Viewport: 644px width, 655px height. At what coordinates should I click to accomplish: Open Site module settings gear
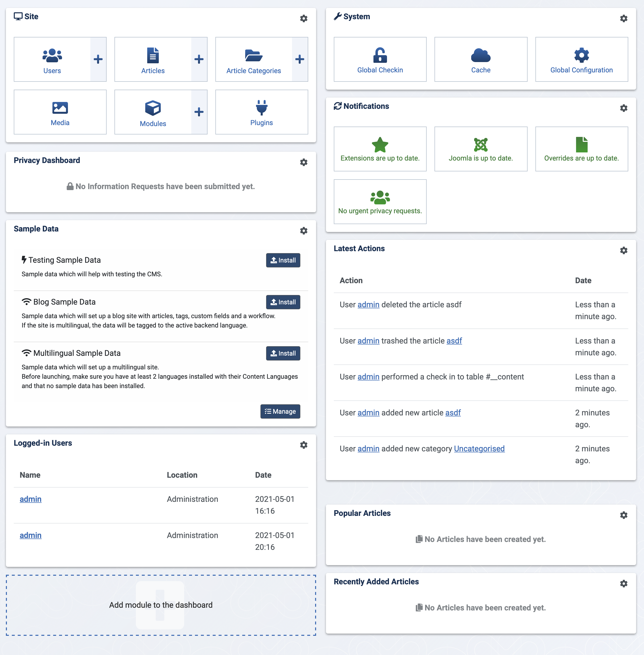point(304,18)
